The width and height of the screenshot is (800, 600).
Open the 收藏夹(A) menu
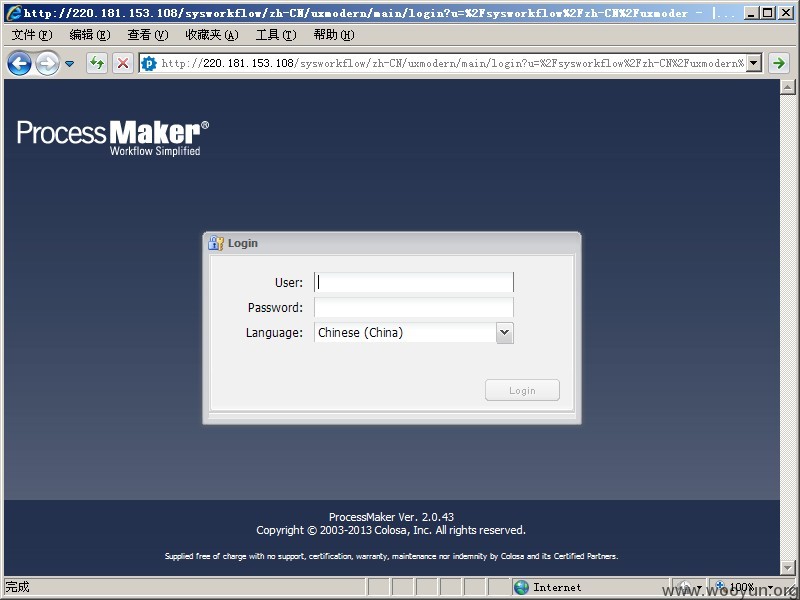coord(212,35)
